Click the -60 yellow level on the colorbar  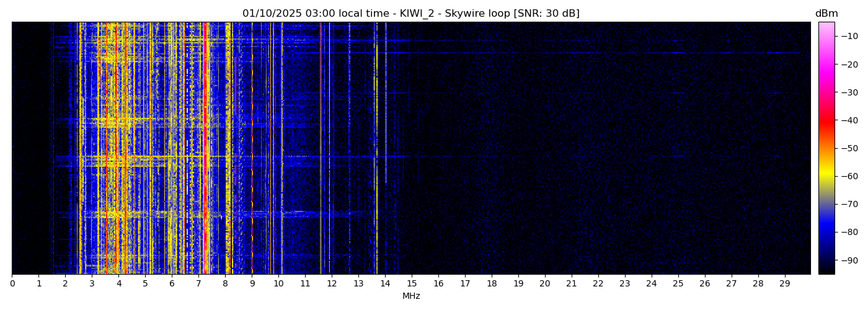[826, 176]
